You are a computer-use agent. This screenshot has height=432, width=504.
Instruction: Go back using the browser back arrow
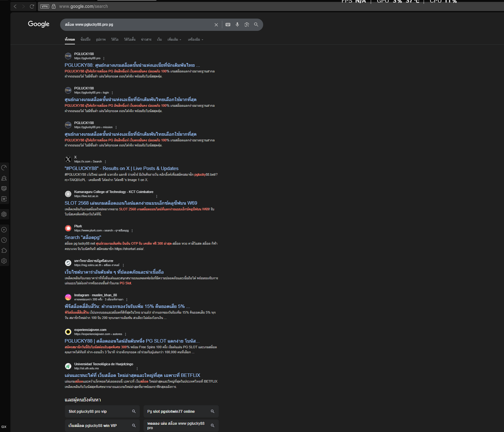(x=15, y=6)
